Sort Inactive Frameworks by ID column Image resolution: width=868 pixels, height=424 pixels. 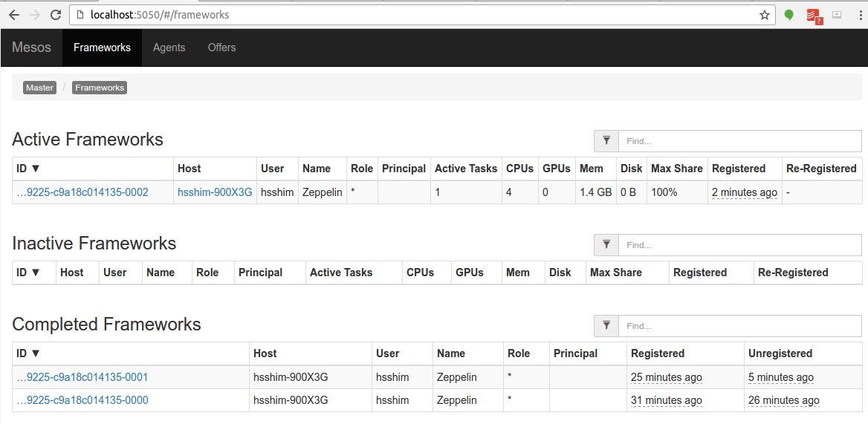click(28, 273)
